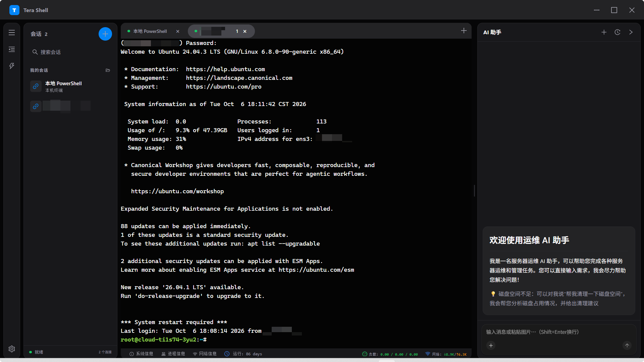Collapse AI assistant panel with chevron
Viewport: 644px width, 362px height.
631,32
